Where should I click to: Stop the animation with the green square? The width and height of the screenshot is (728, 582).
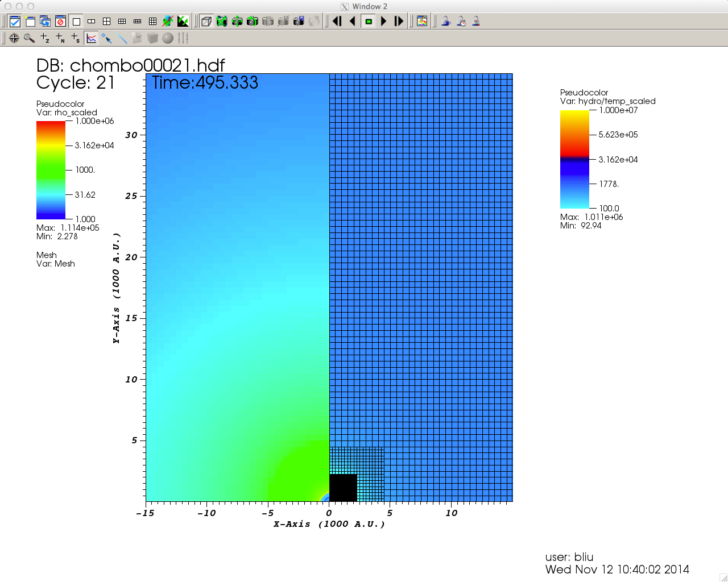tap(369, 22)
